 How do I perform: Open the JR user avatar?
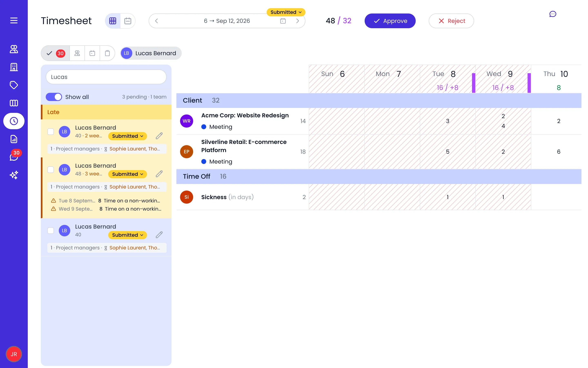click(x=14, y=354)
